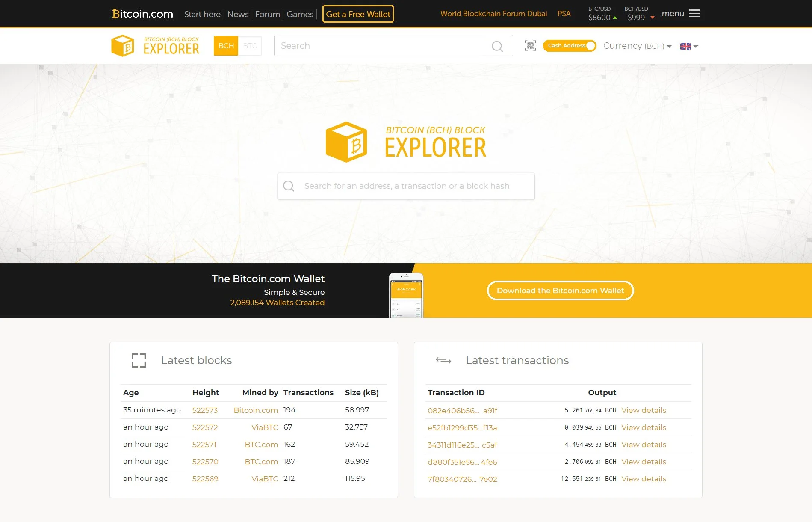
Task: Focus the main address or transaction search field
Action: pyautogui.click(x=406, y=186)
